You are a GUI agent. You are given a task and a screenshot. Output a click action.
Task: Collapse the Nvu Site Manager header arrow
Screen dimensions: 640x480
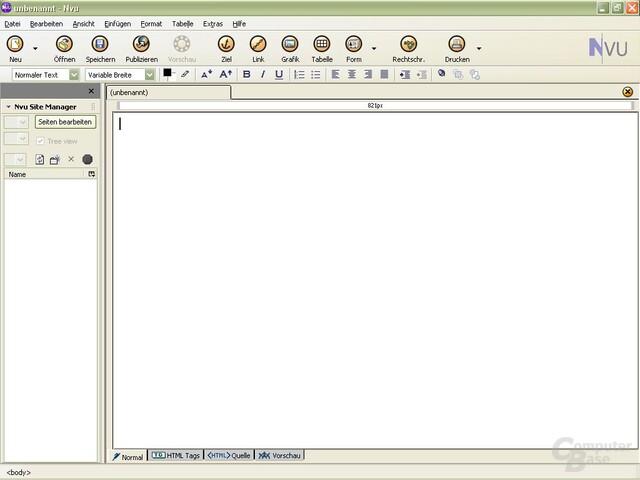tap(8, 107)
